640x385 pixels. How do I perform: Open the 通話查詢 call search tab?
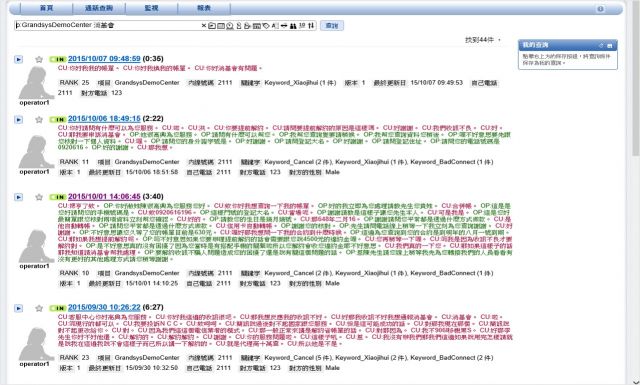99,8
